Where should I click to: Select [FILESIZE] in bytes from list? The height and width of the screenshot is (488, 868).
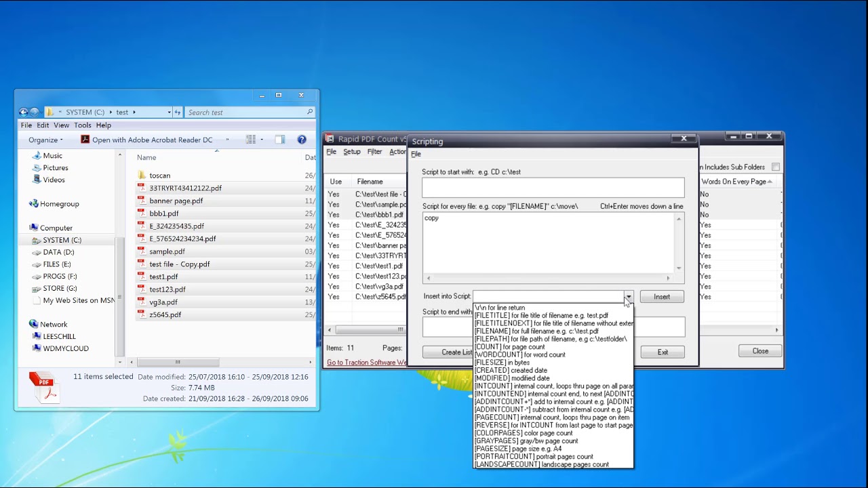553,363
